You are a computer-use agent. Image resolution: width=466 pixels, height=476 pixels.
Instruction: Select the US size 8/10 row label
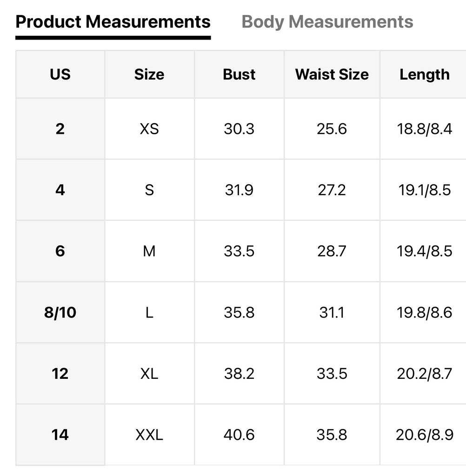click(x=60, y=312)
